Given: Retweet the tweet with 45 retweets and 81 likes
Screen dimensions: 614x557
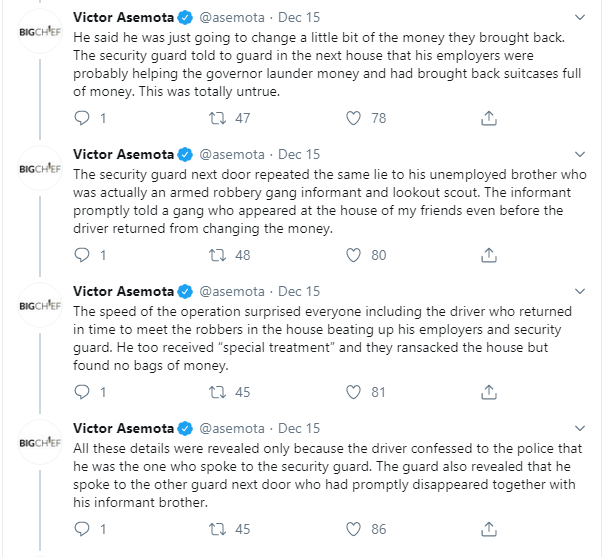Looking at the screenshot, I should tap(214, 392).
